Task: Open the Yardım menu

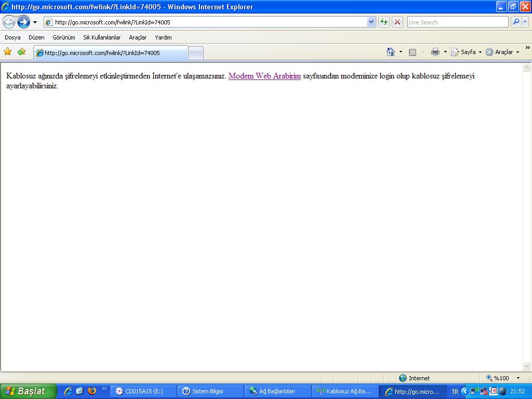Action: click(163, 37)
